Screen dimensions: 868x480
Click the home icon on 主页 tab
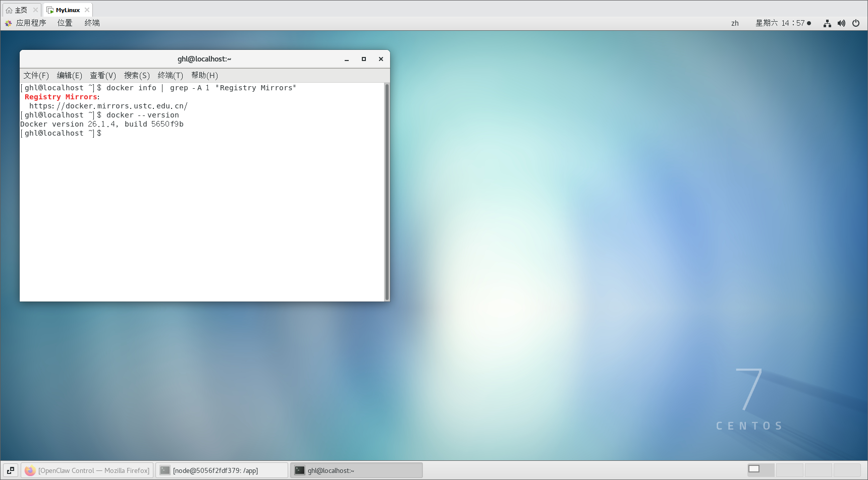coord(9,10)
